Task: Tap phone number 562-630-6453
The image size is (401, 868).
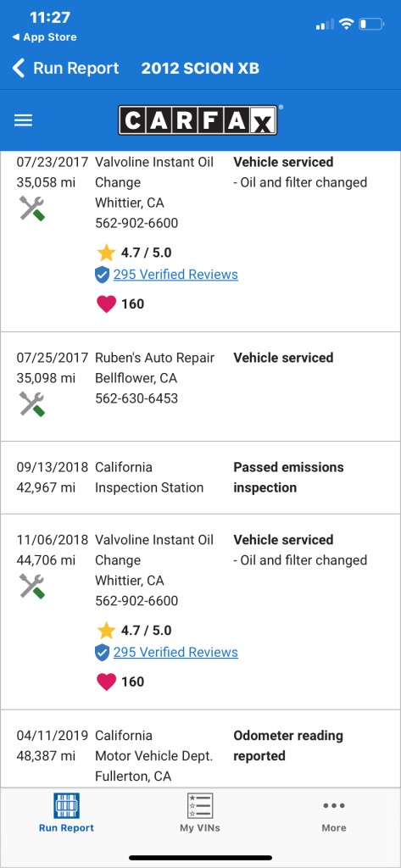Action: click(x=136, y=398)
